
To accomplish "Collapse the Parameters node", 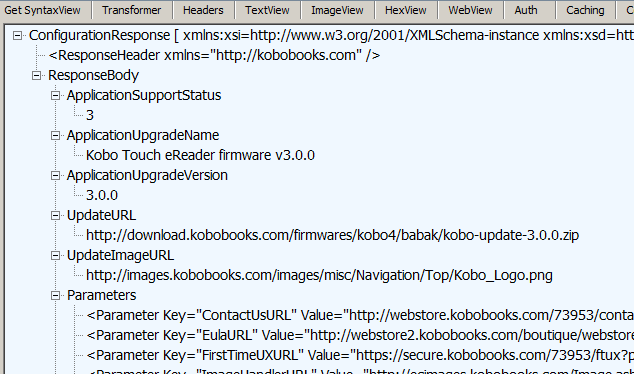I will coord(55,296).
